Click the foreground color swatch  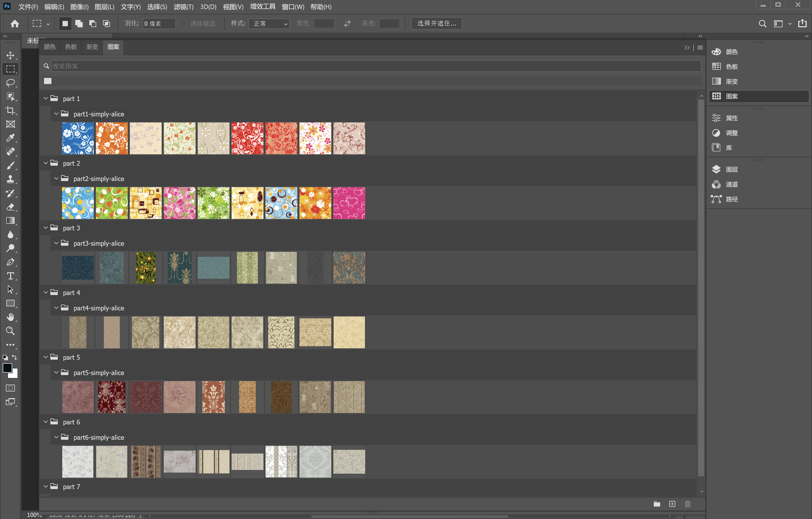coord(7,368)
